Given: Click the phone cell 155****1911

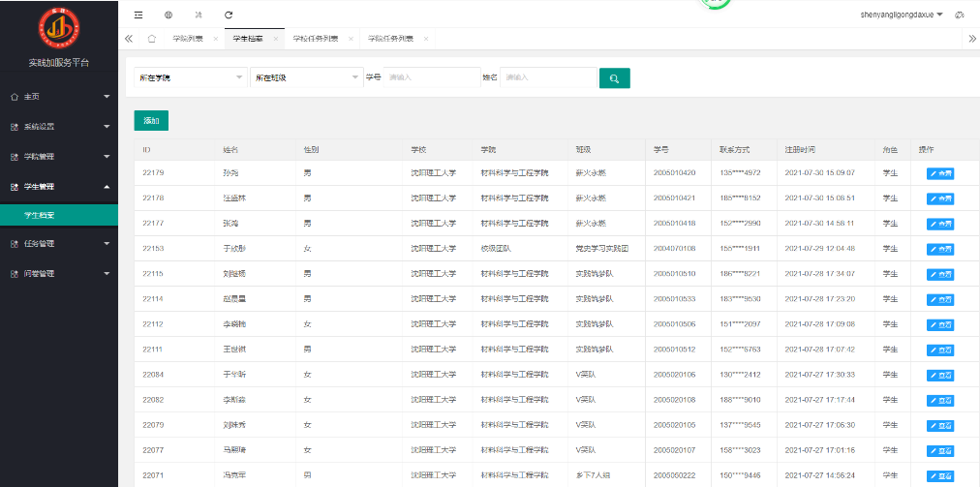Looking at the screenshot, I should pos(740,249).
